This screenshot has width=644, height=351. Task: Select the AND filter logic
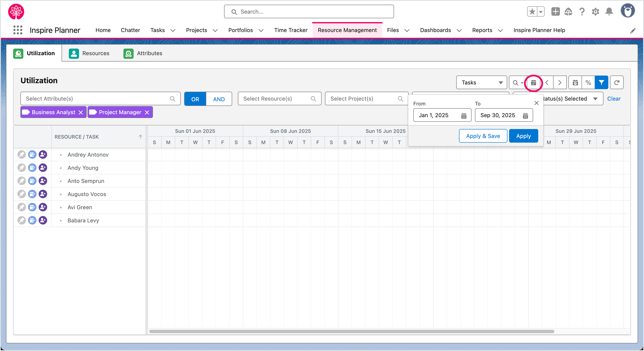click(x=219, y=99)
